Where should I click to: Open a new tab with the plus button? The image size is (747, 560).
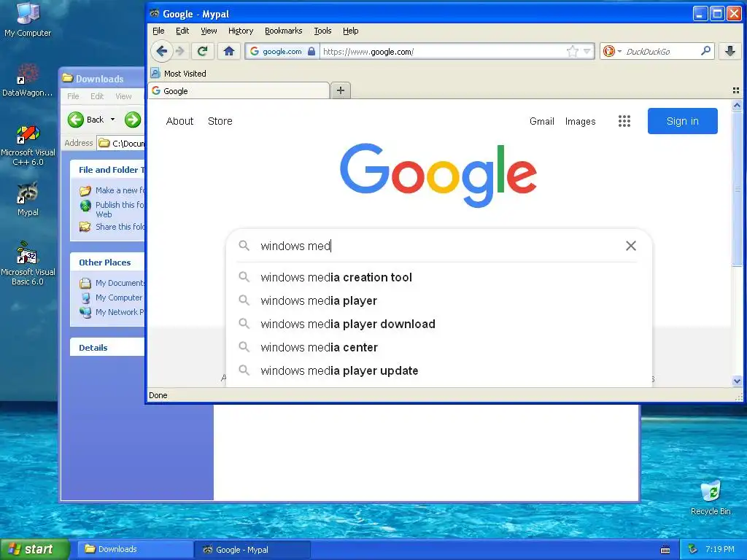341,90
